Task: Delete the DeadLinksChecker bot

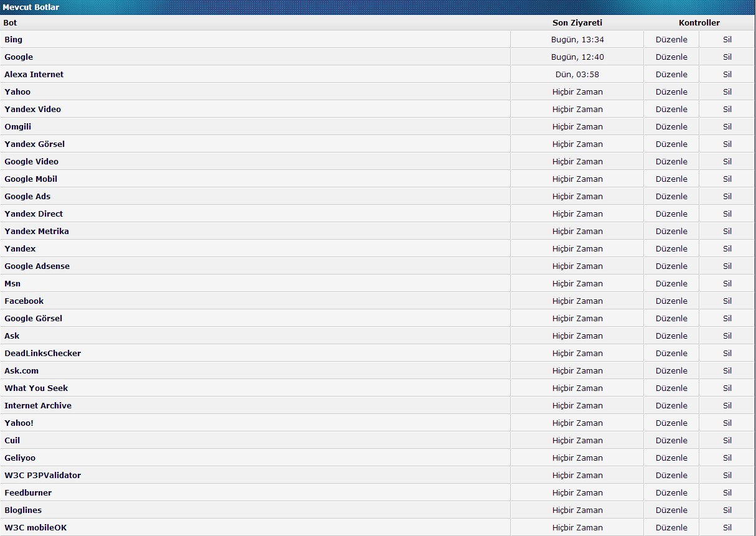Action: click(x=727, y=353)
